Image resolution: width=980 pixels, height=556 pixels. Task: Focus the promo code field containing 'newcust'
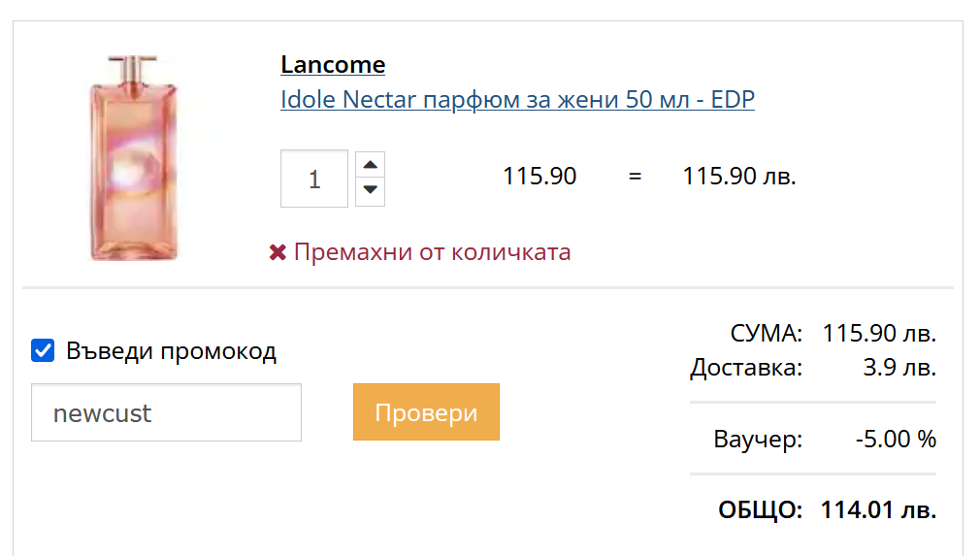(x=166, y=413)
